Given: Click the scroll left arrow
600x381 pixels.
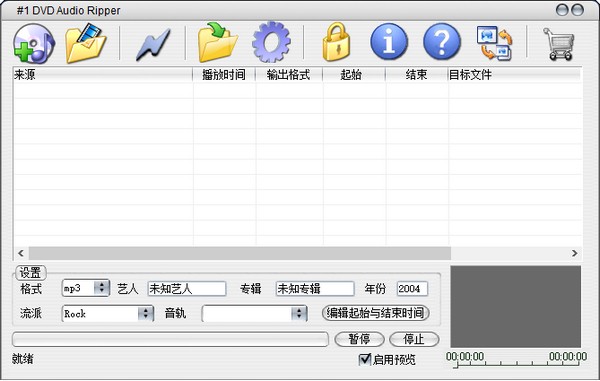Looking at the screenshot, I should pos(21,253).
